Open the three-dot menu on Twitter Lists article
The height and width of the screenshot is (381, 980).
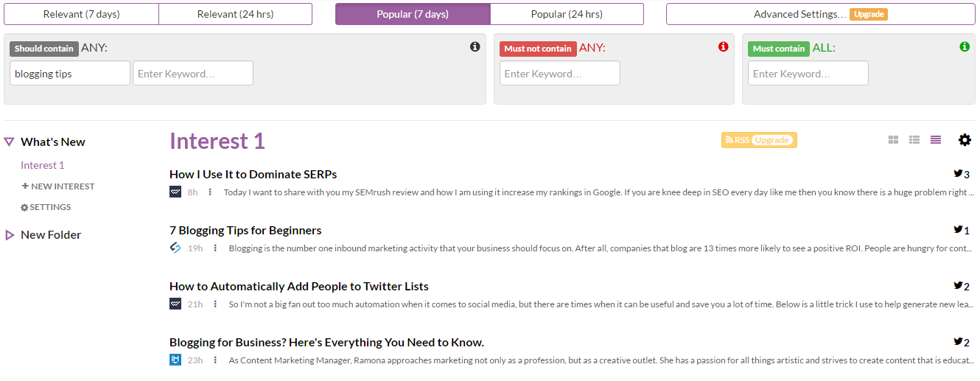click(215, 304)
